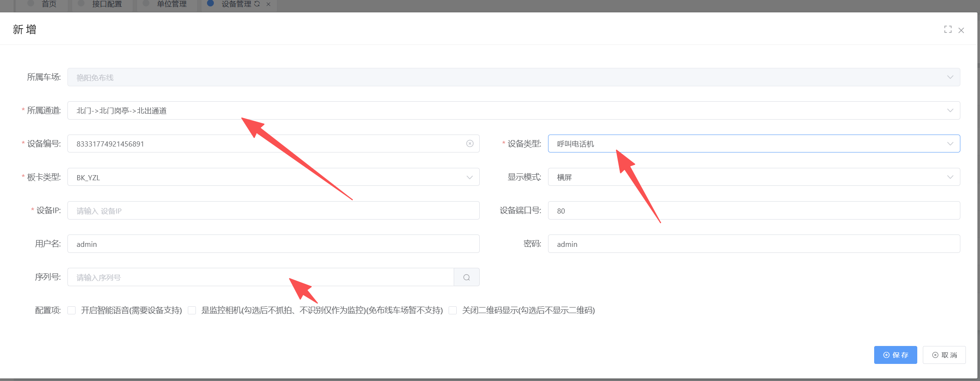980x381 pixels.
Task: Click the 新增 dialog title
Action: pyautogui.click(x=24, y=29)
